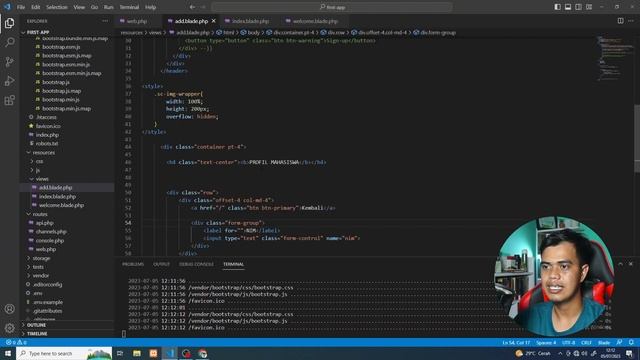Open the Customize Layout icon
Viewport: 640px width, 360px height.
[589, 7]
